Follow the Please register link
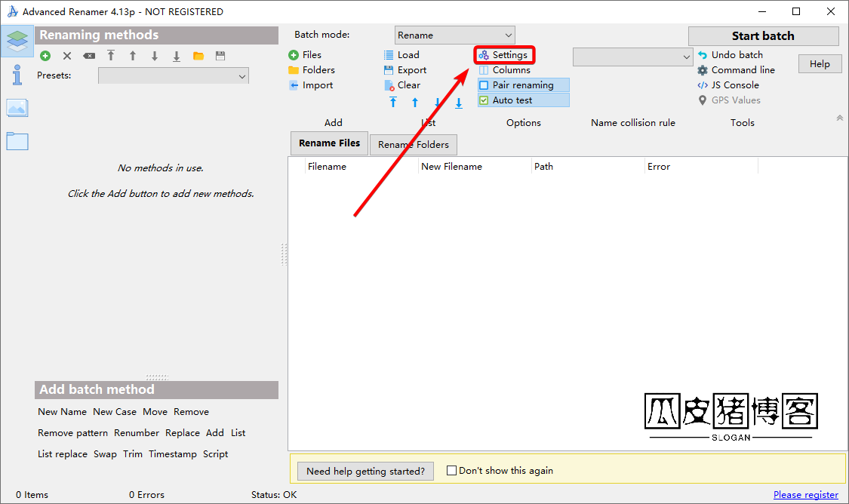Image resolution: width=849 pixels, height=504 pixels. point(806,494)
